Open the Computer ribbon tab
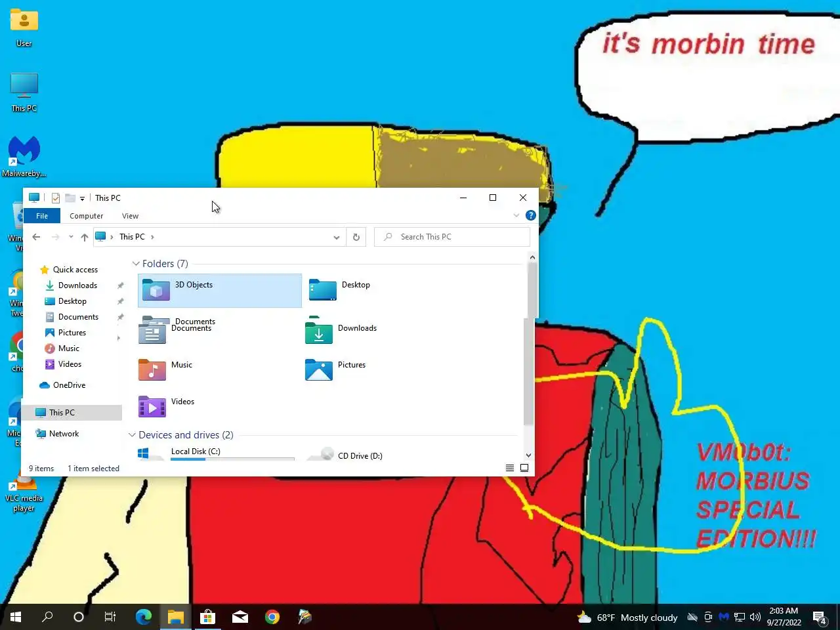The height and width of the screenshot is (630, 840). (87, 216)
